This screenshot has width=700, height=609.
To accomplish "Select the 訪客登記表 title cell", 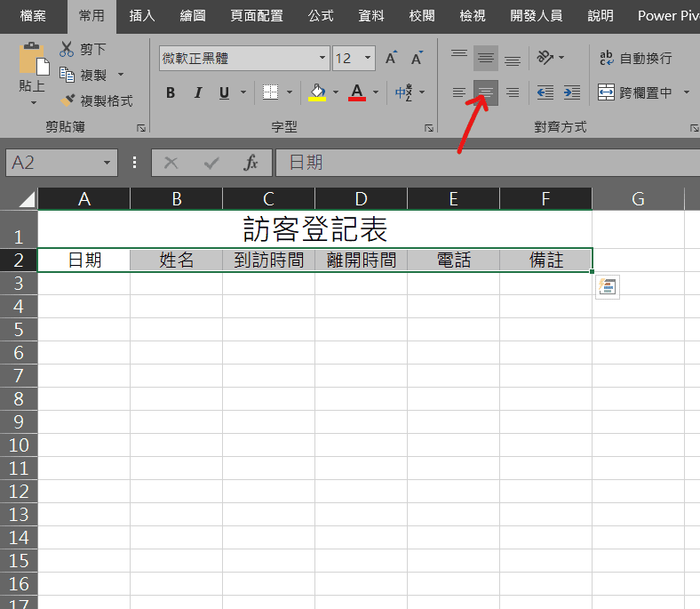I will click(x=314, y=229).
